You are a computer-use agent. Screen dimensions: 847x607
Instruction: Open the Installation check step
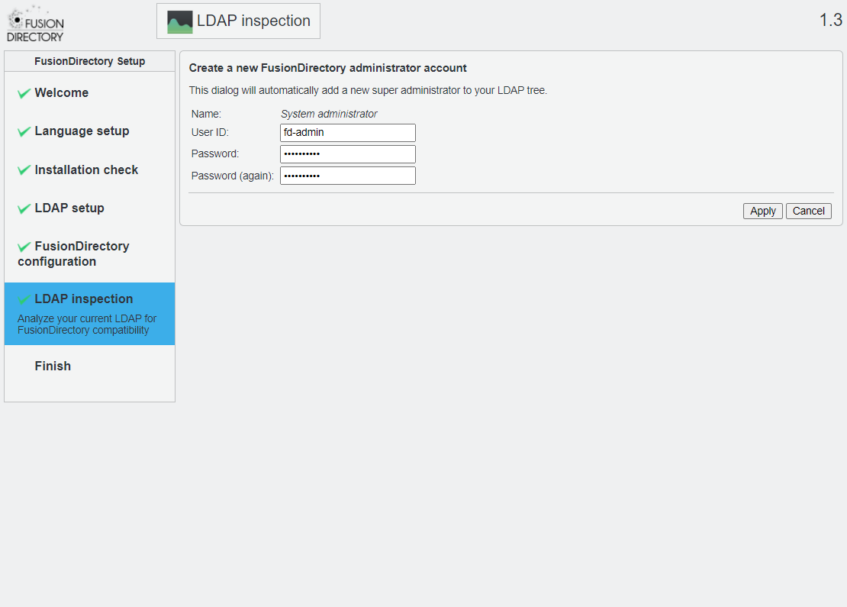tap(86, 170)
